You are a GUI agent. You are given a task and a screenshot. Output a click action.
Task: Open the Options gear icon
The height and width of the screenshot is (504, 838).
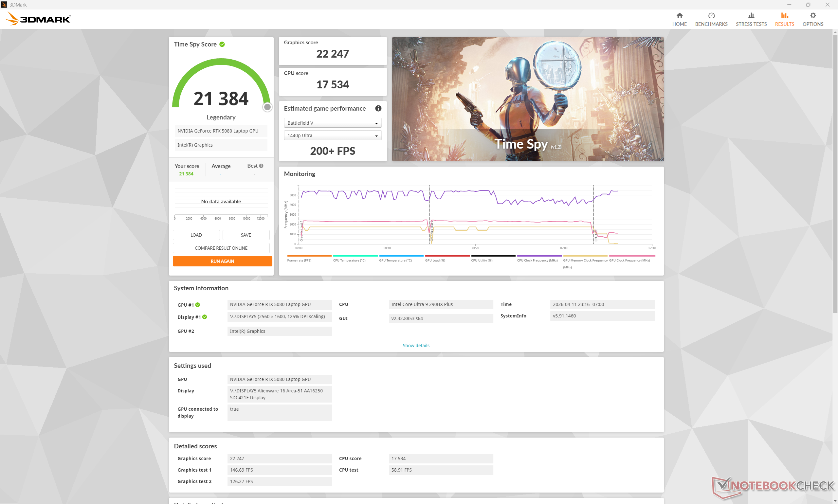(812, 16)
